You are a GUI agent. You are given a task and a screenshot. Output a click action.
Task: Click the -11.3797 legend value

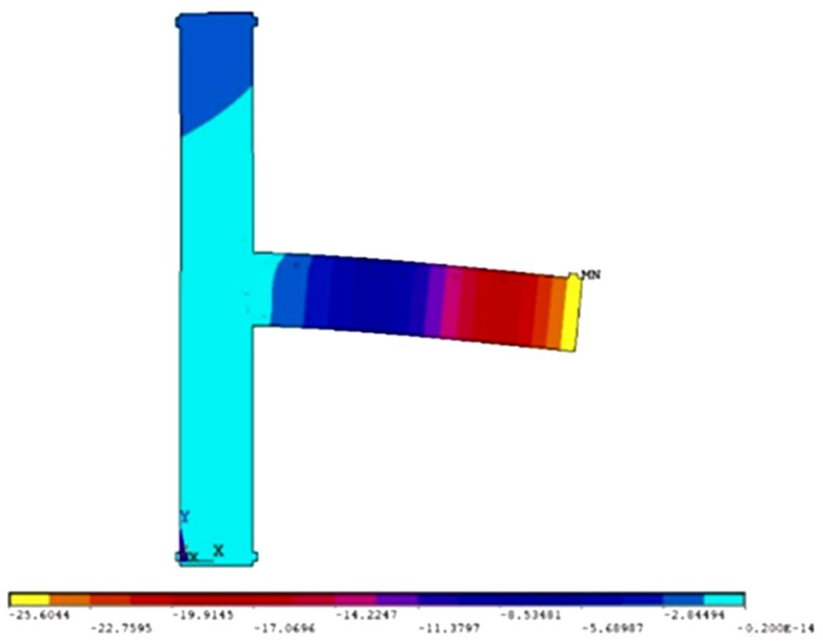click(449, 628)
